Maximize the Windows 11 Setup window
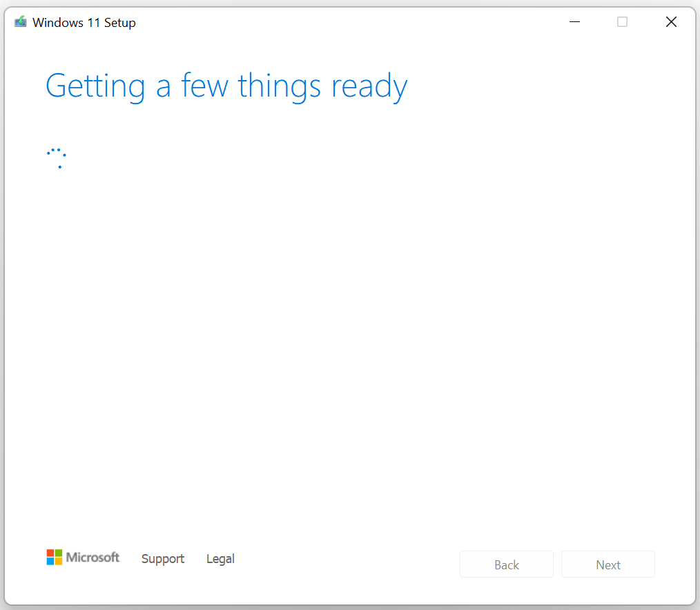The height and width of the screenshot is (610, 700). pyautogui.click(x=622, y=22)
